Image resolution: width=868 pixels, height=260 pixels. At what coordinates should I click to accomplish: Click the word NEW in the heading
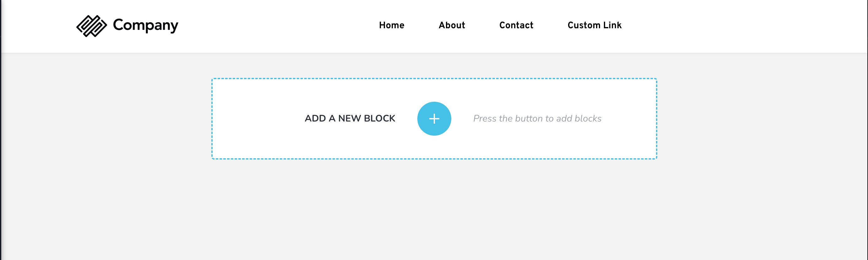[350, 119]
